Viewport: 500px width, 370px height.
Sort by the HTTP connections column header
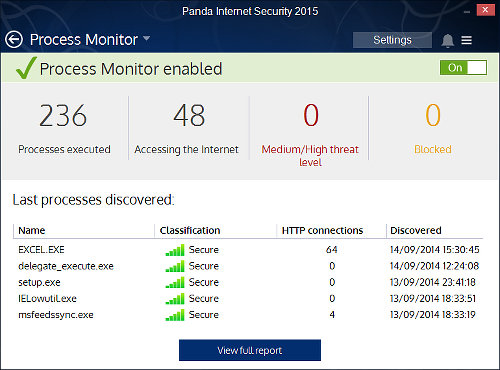coord(322,230)
